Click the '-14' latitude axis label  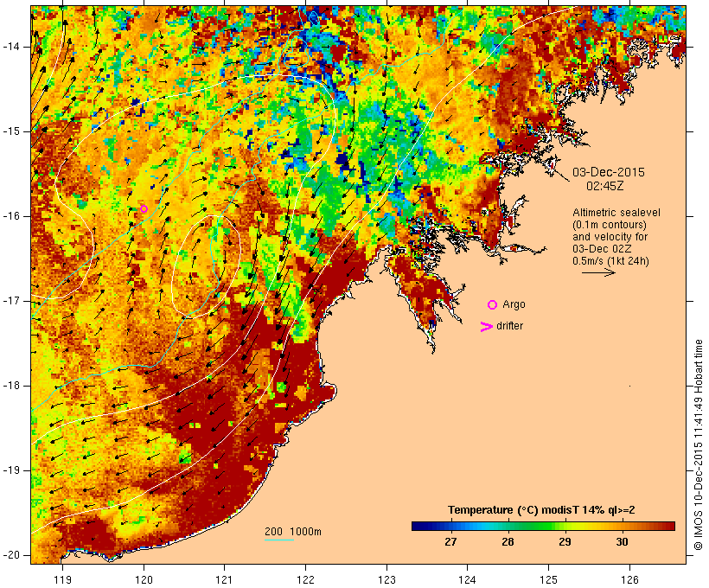[10, 47]
